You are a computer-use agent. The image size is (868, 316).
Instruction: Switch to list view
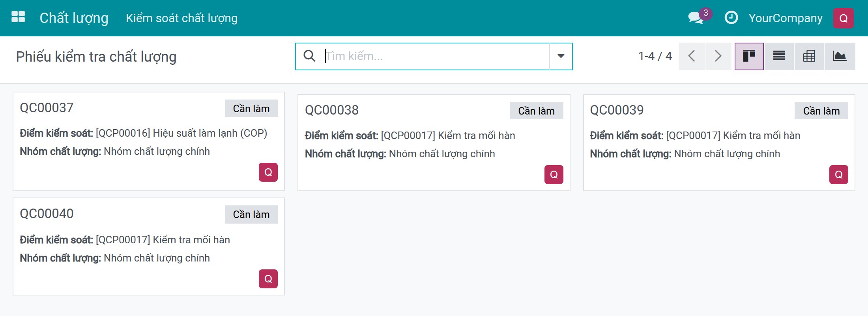point(779,56)
